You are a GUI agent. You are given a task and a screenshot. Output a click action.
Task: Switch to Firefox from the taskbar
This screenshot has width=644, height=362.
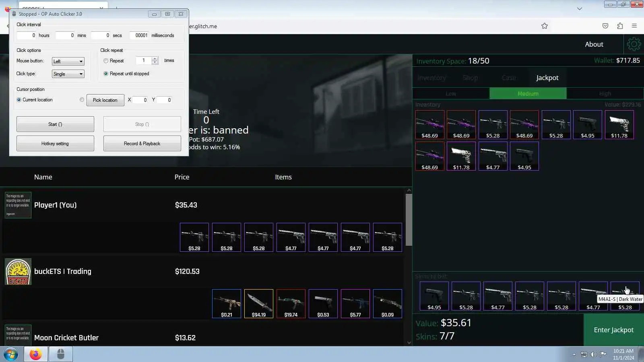[35, 354]
